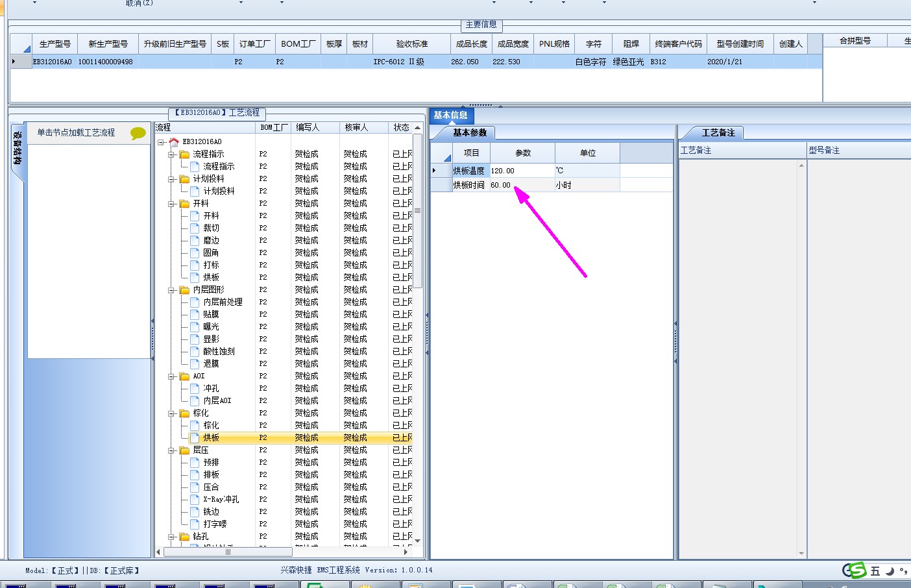Screen dimensions: 911x588
Task: Click the yellow speech bubble icon
Action: [x=138, y=133]
